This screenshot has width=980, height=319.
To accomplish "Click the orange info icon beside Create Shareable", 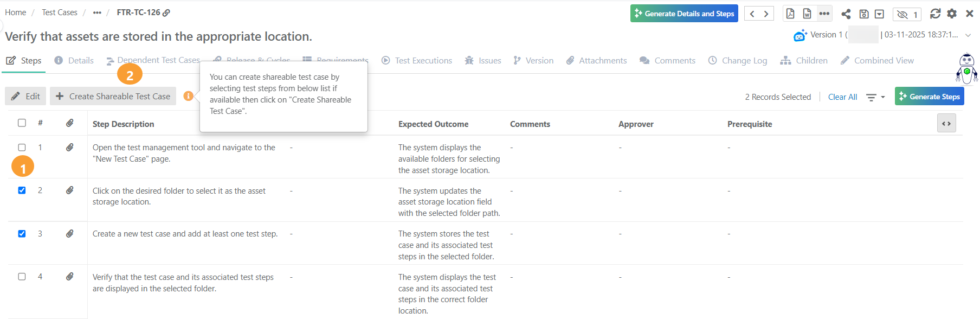I will [188, 96].
